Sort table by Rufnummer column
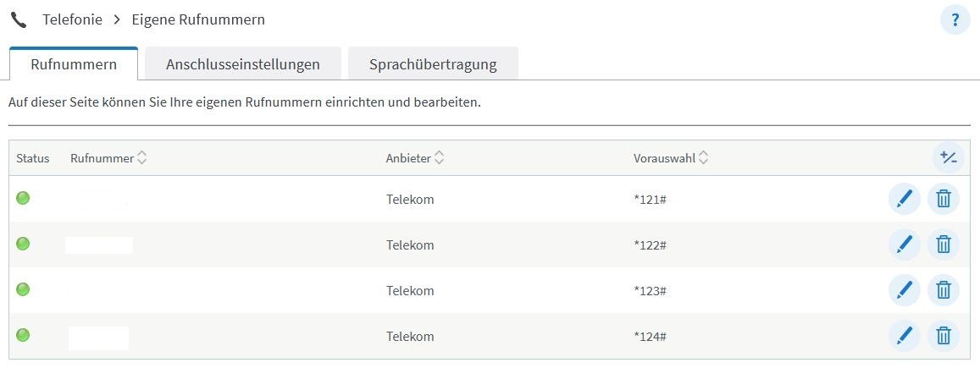 [141, 158]
